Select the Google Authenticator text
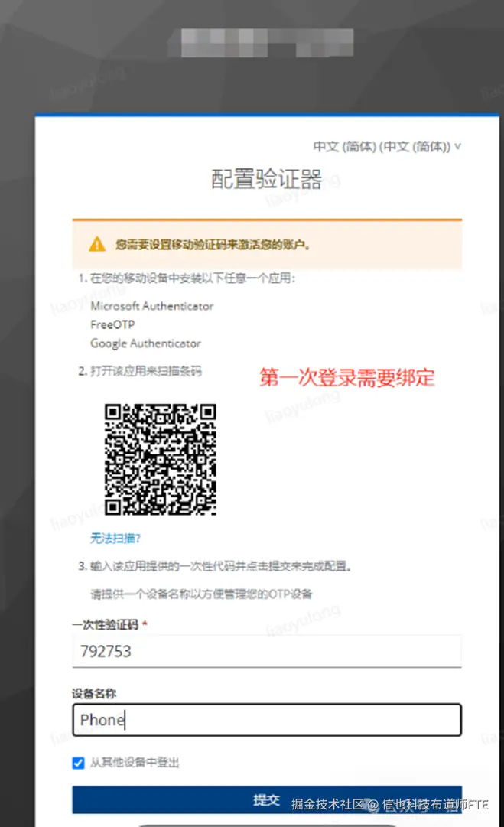The image size is (504, 827). (x=145, y=343)
